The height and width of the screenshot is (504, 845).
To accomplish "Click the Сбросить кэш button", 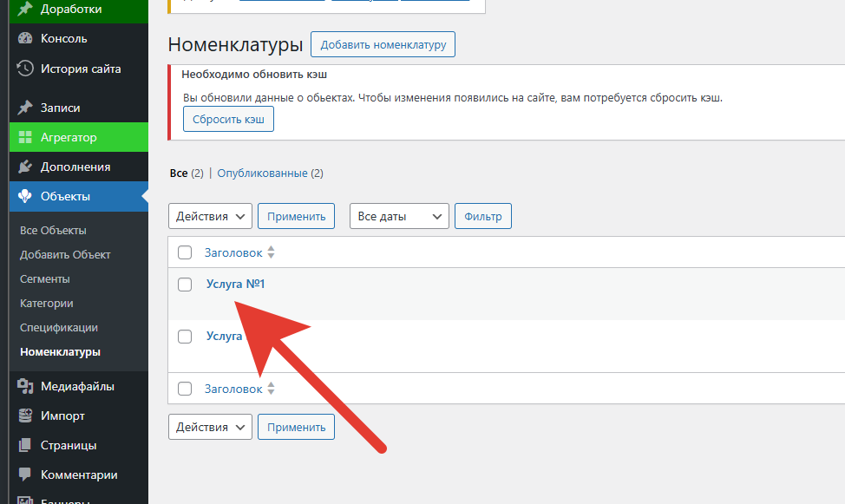I will [x=228, y=119].
